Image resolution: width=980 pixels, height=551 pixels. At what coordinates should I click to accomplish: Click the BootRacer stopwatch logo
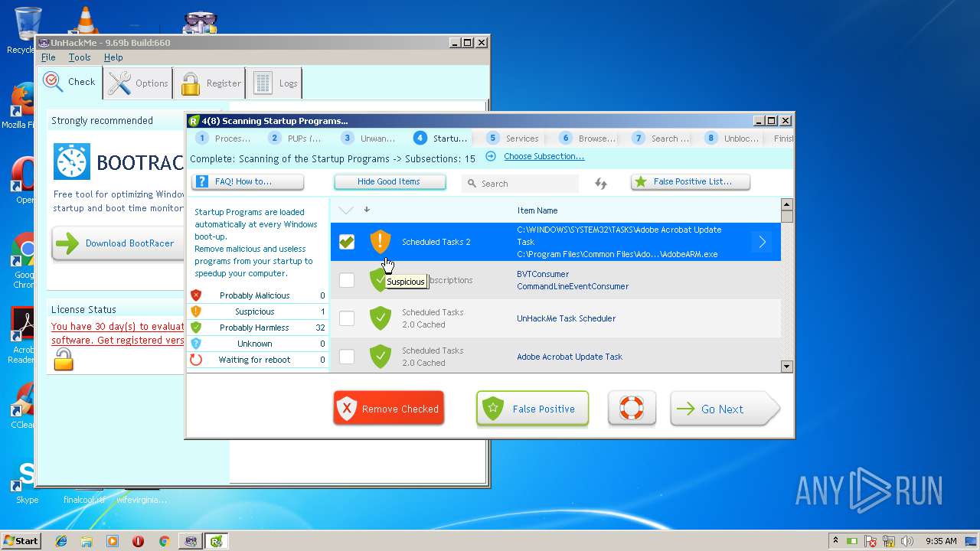[x=72, y=161]
